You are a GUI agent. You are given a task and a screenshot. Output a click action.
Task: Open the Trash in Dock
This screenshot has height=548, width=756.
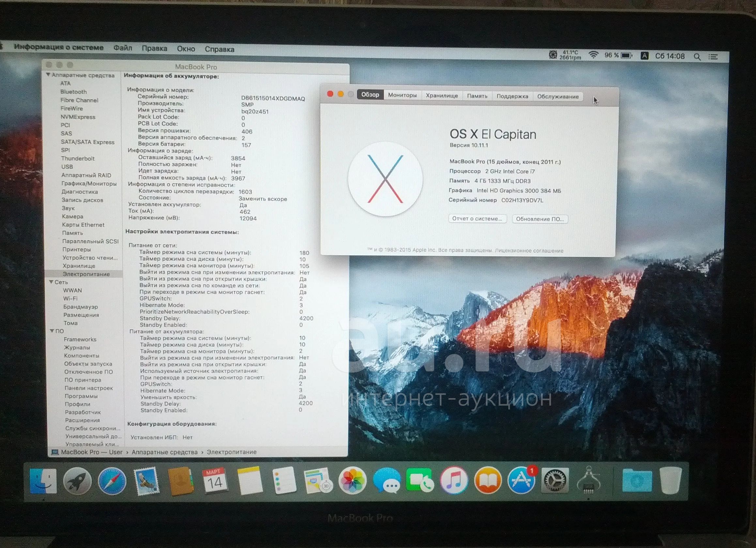tap(670, 480)
